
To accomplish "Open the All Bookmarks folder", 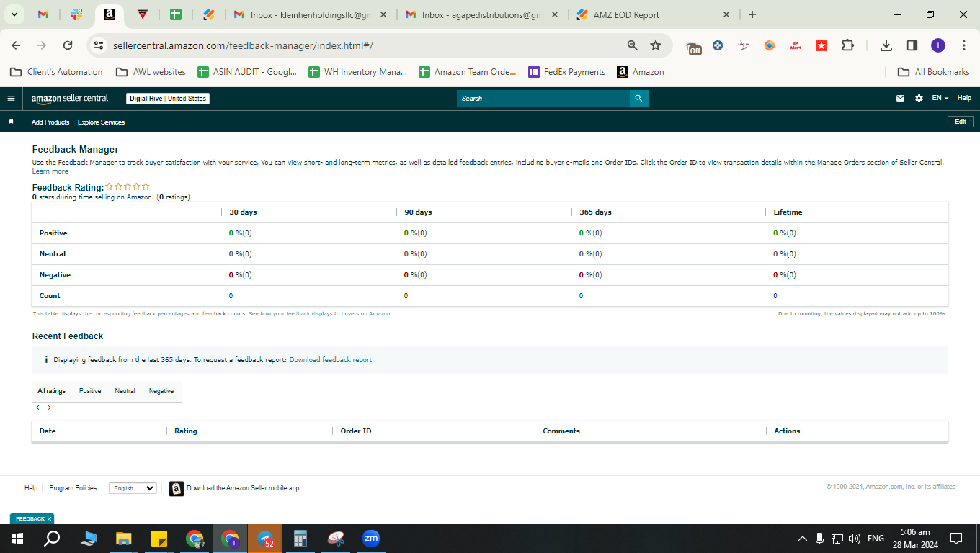I will tap(934, 72).
